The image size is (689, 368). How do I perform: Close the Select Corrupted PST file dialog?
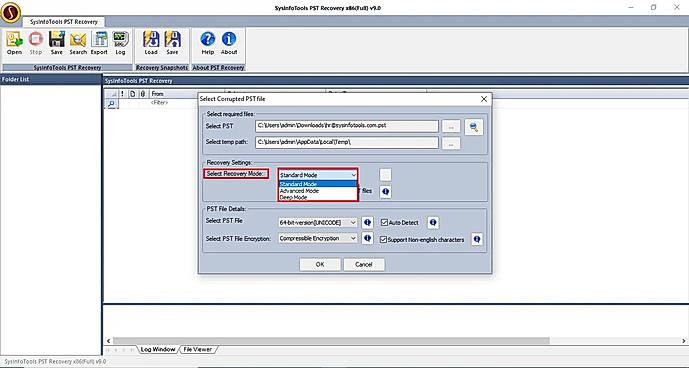point(484,99)
